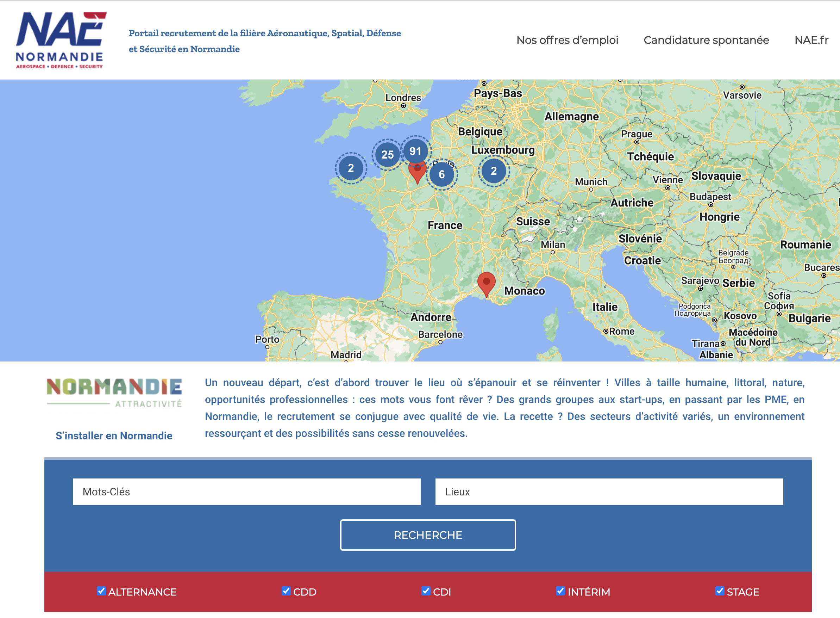Go to Candidature spontanée page
The width and height of the screenshot is (840, 618).
tap(706, 40)
